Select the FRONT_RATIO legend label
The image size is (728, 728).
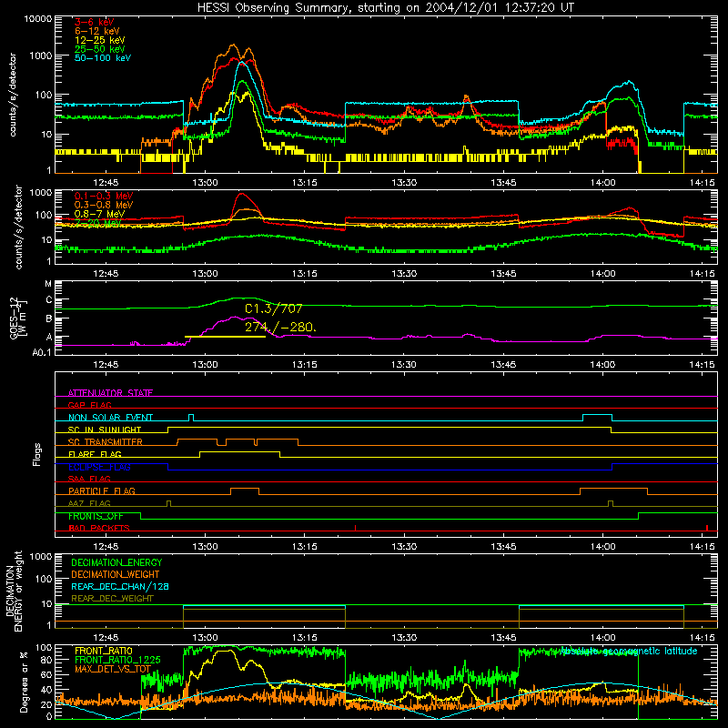(x=104, y=651)
